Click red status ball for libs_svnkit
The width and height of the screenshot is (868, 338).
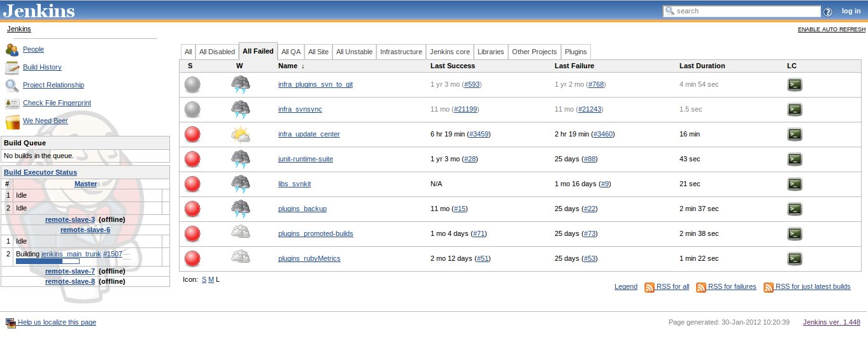click(192, 184)
